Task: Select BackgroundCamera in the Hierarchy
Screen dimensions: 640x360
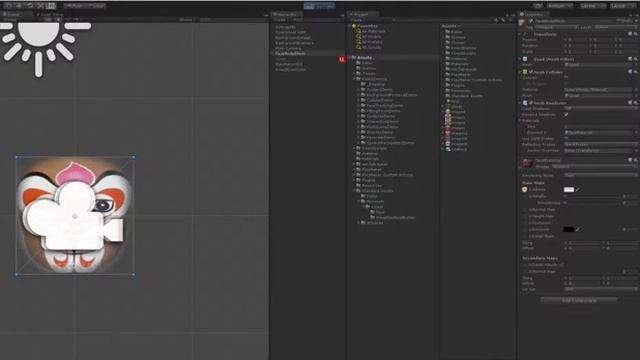Action: point(294,43)
